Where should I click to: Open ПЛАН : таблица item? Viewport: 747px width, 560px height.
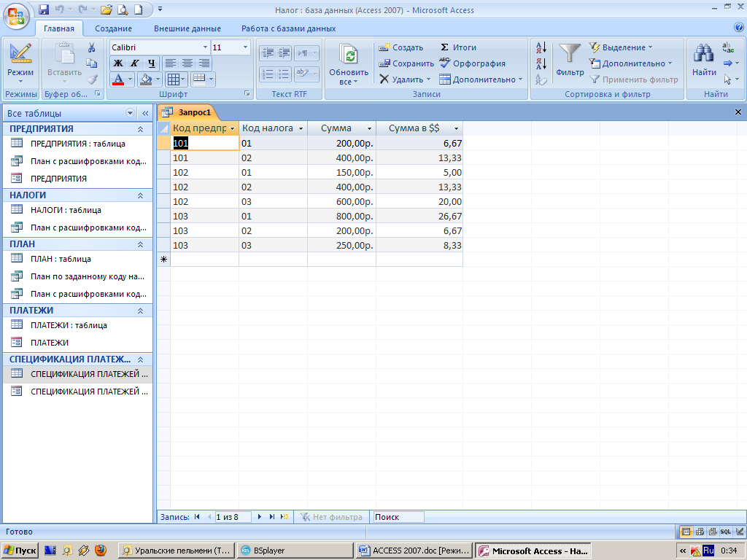click(77, 259)
